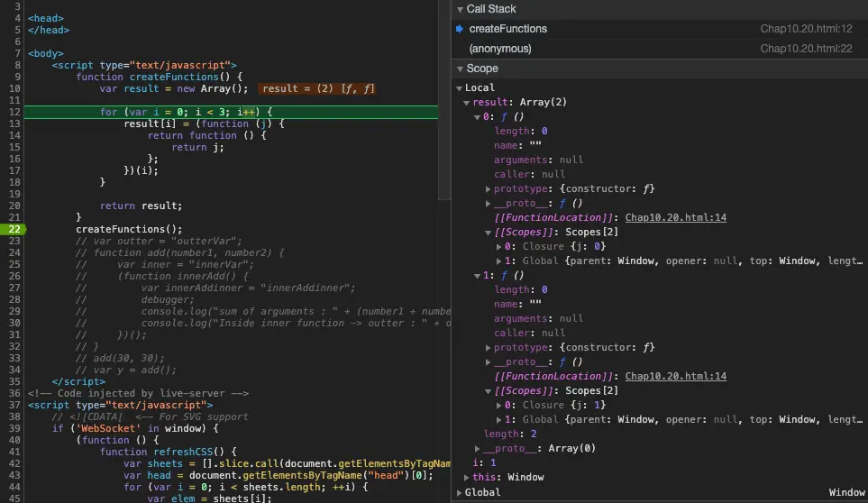Click the </script> tag on line 35
This screenshot has height=503, width=868.
78,382
